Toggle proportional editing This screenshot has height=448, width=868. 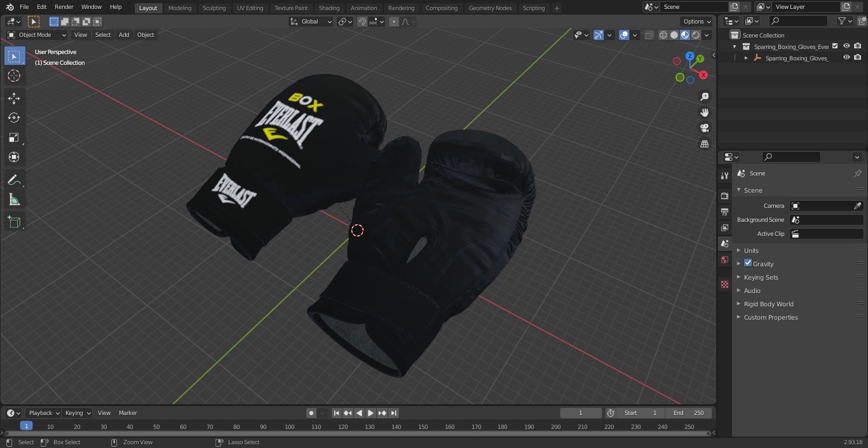(x=394, y=22)
